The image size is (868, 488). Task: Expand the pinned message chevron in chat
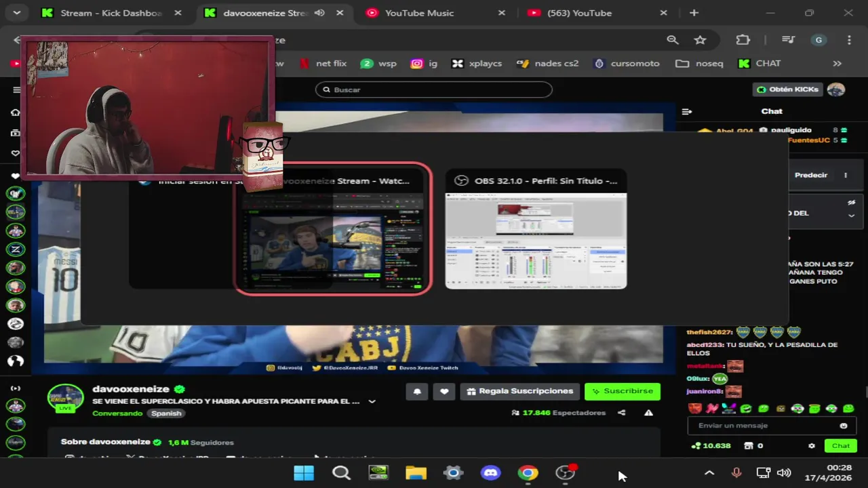click(851, 216)
